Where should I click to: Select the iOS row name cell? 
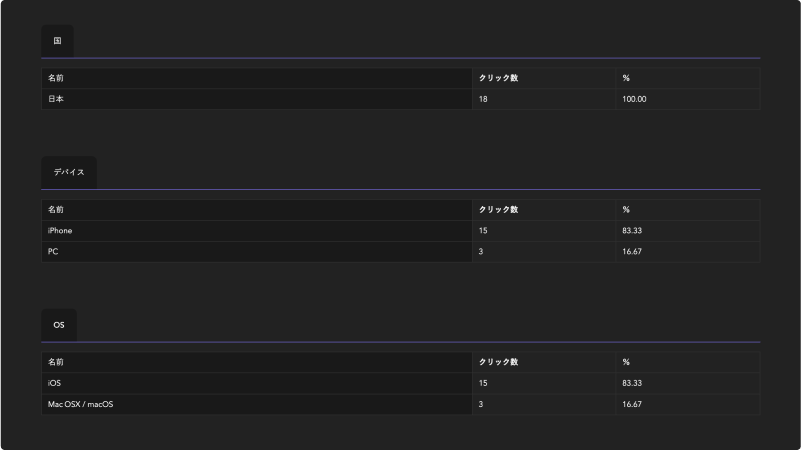coord(54,383)
